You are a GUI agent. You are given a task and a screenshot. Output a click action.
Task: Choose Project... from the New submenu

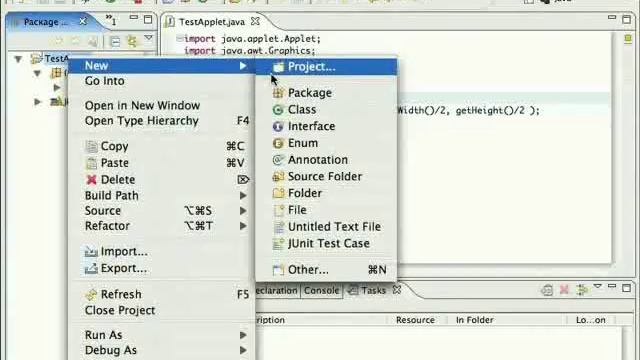326,67
